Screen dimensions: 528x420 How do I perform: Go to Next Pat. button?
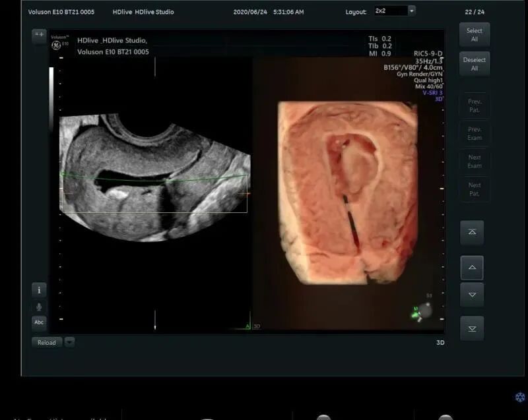pos(474,189)
